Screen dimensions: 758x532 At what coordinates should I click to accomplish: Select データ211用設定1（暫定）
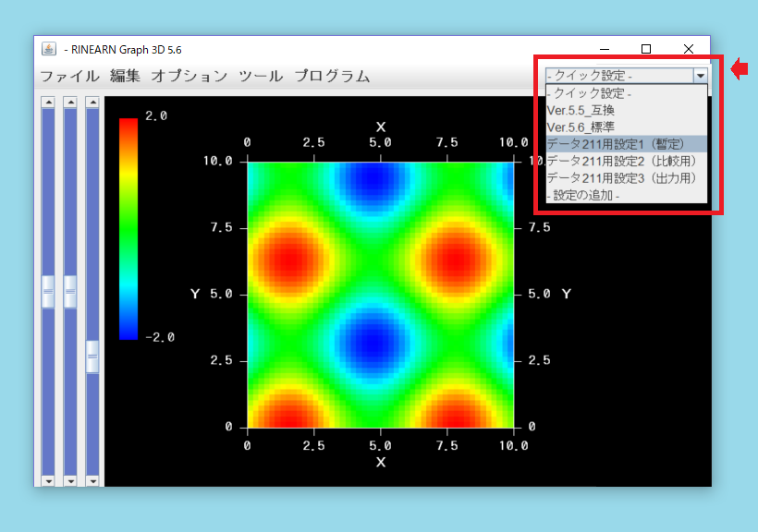coord(627,144)
